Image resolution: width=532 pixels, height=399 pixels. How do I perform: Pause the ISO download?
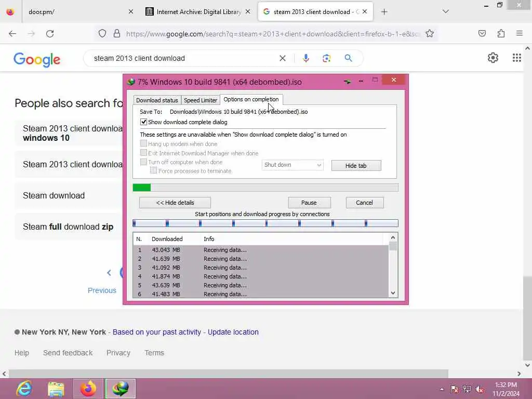(309, 203)
